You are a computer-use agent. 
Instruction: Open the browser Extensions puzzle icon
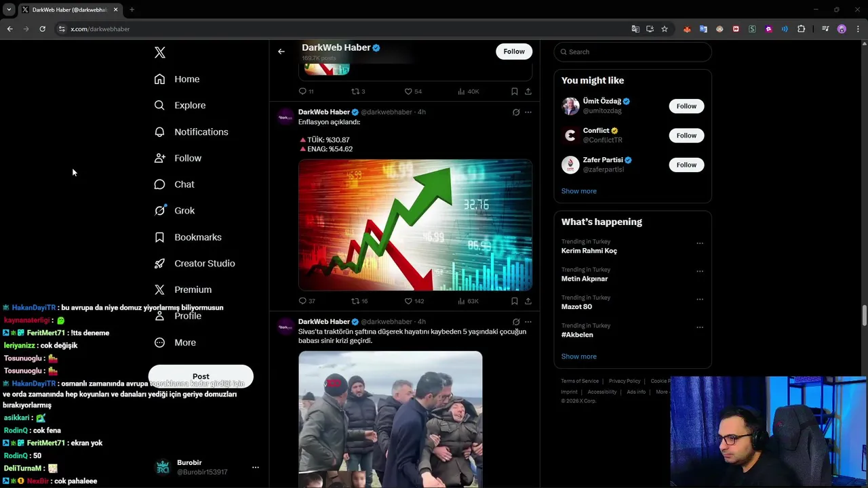tap(802, 29)
